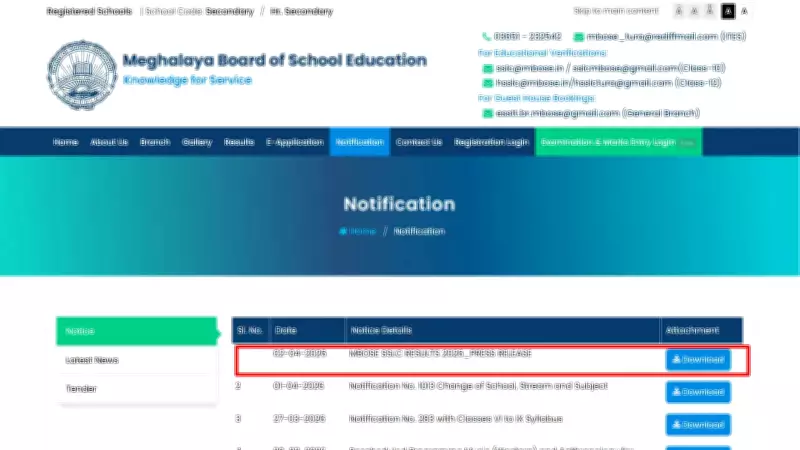Go to E-Application in the navigation bar

point(294,142)
